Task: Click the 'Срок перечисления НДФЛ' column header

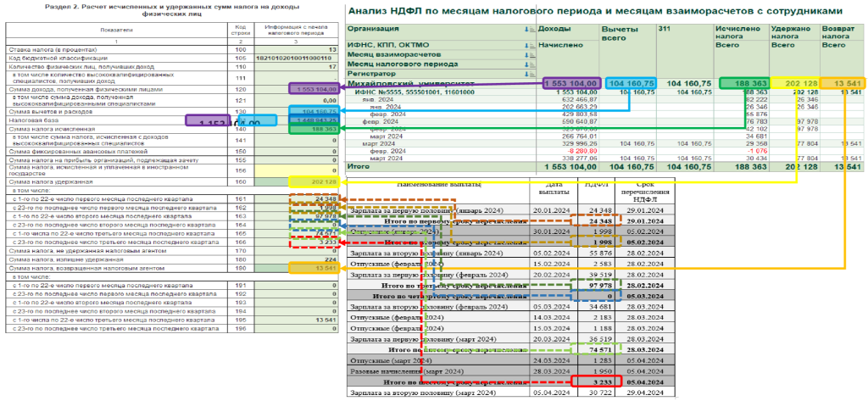Action: click(645, 192)
